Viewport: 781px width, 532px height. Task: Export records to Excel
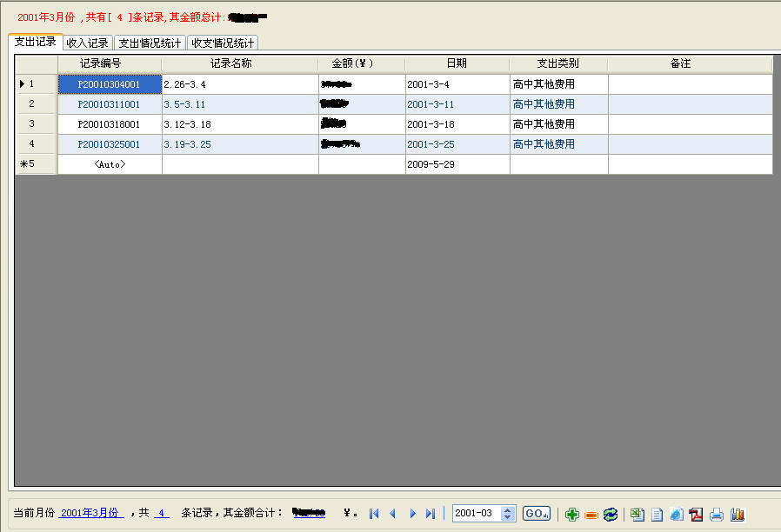point(637,514)
